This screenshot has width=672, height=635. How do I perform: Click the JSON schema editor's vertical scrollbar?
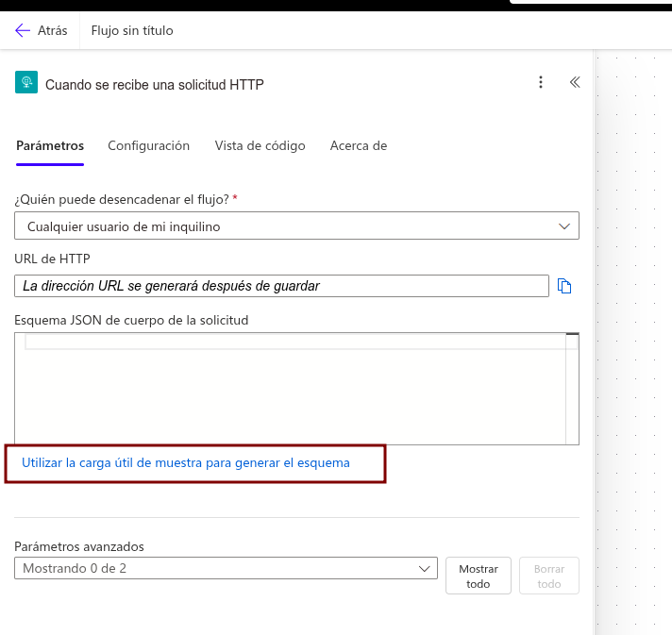(x=571, y=389)
